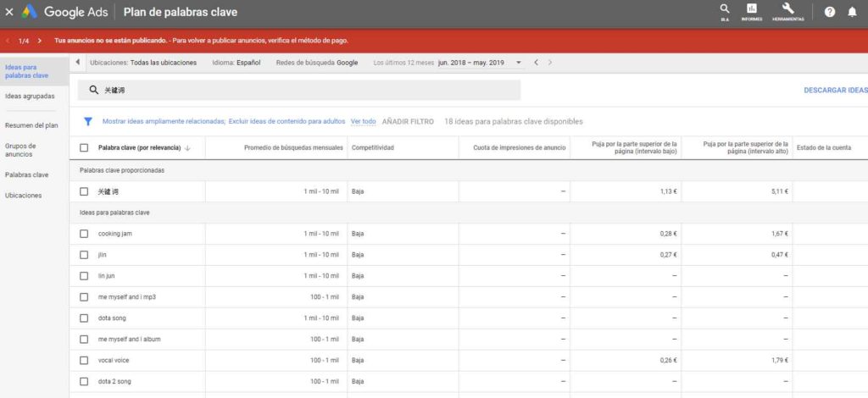
Task: Sort by Promedio de búsquedas mensuales column
Action: pos(293,148)
